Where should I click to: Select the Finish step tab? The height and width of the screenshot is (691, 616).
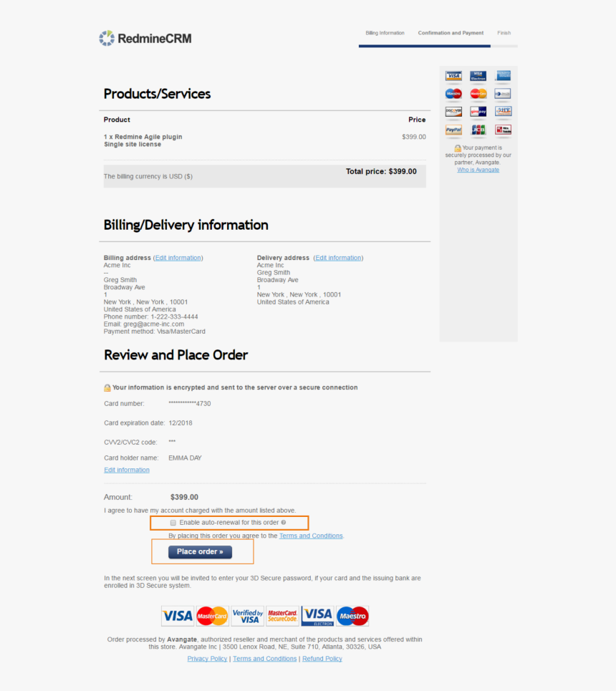504,33
